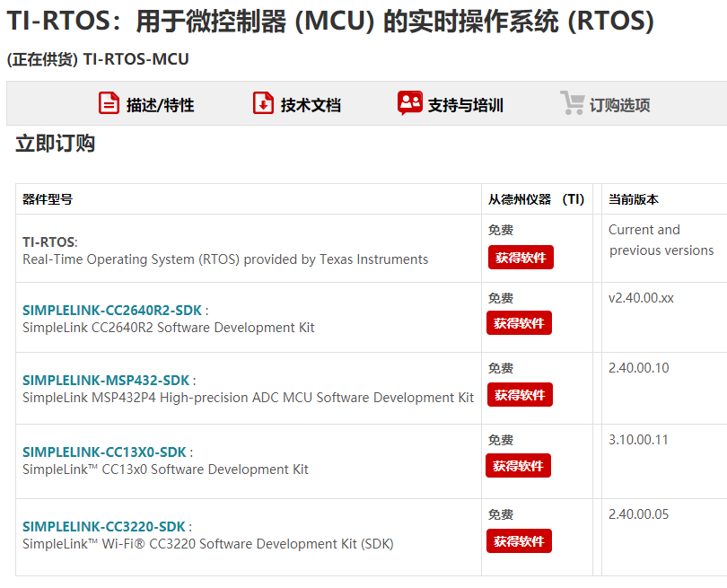Image resolution: width=727 pixels, height=588 pixels.
Task: Click the 器件型号 column header
Action: tap(48, 200)
